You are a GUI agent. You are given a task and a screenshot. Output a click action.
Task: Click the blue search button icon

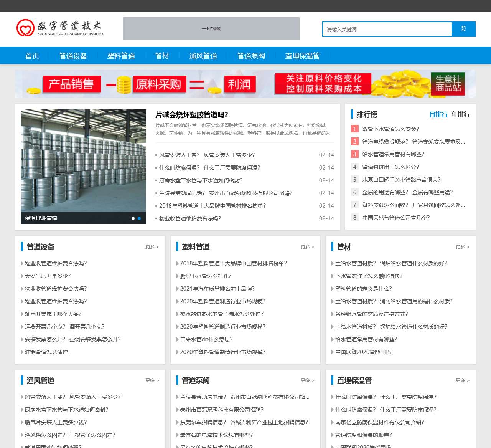463,29
